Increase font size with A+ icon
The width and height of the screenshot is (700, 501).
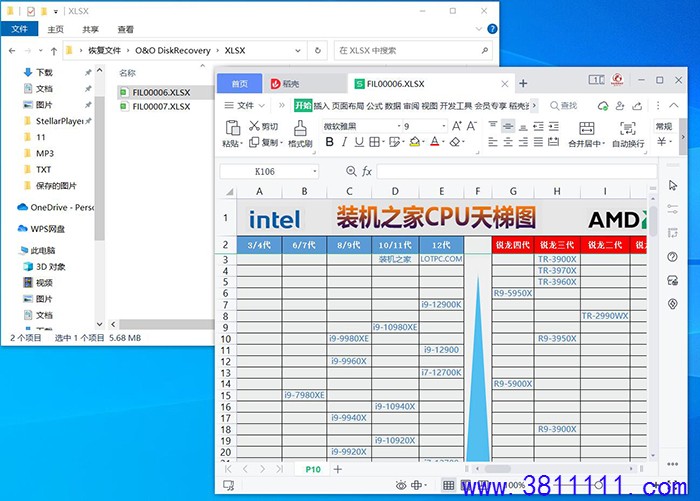pos(457,126)
